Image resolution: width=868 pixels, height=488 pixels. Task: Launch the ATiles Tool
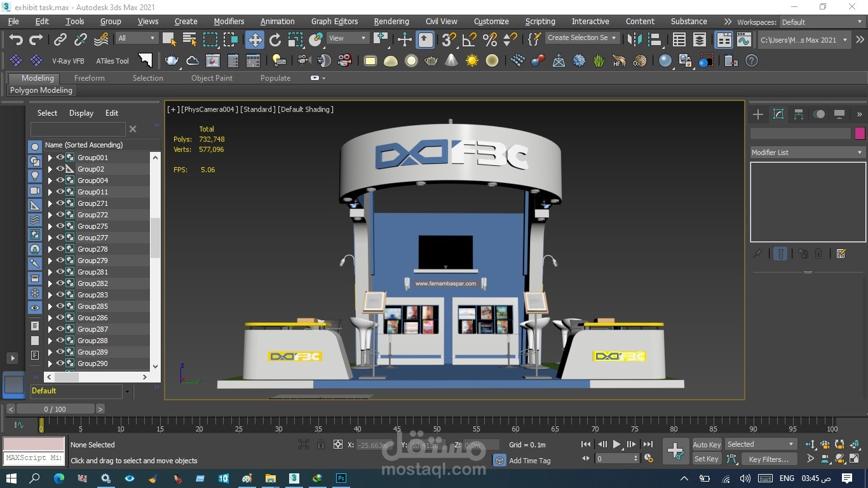point(112,61)
